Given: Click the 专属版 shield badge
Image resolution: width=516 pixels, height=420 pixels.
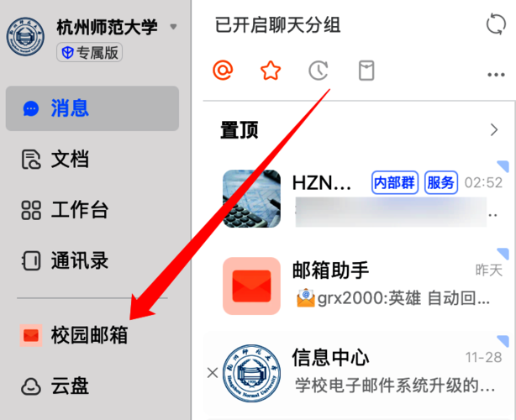Looking at the screenshot, I should point(90,52).
